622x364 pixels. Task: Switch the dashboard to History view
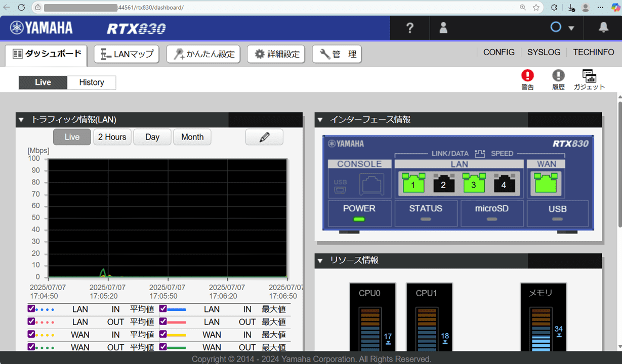coord(92,82)
